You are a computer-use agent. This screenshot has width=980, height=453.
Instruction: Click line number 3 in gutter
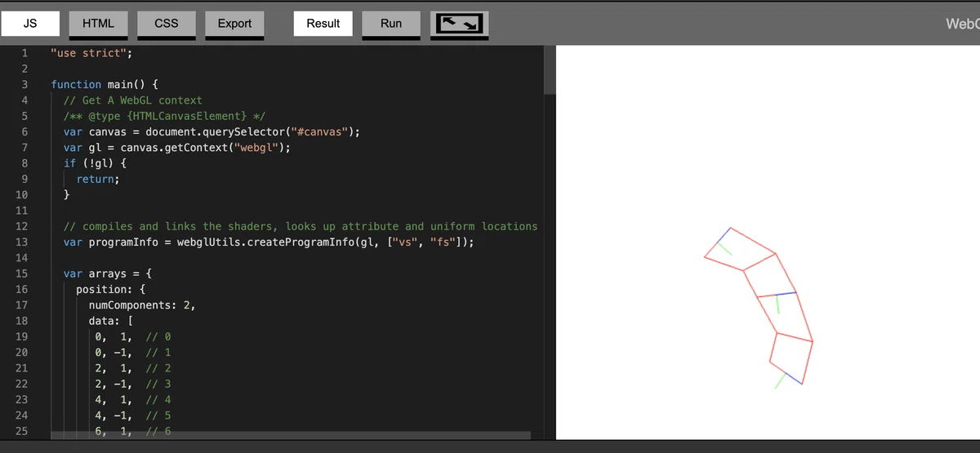click(24, 84)
